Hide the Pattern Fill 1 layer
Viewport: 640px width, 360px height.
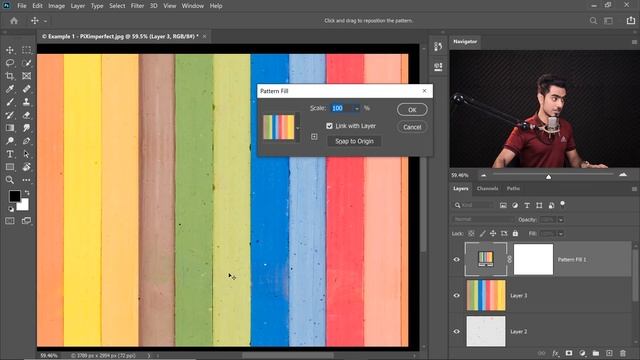pos(456,260)
